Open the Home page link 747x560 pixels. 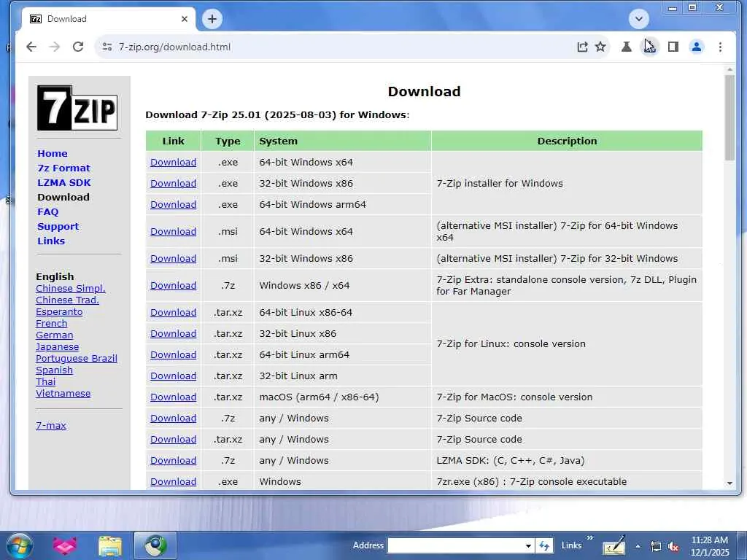tap(53, 153)
